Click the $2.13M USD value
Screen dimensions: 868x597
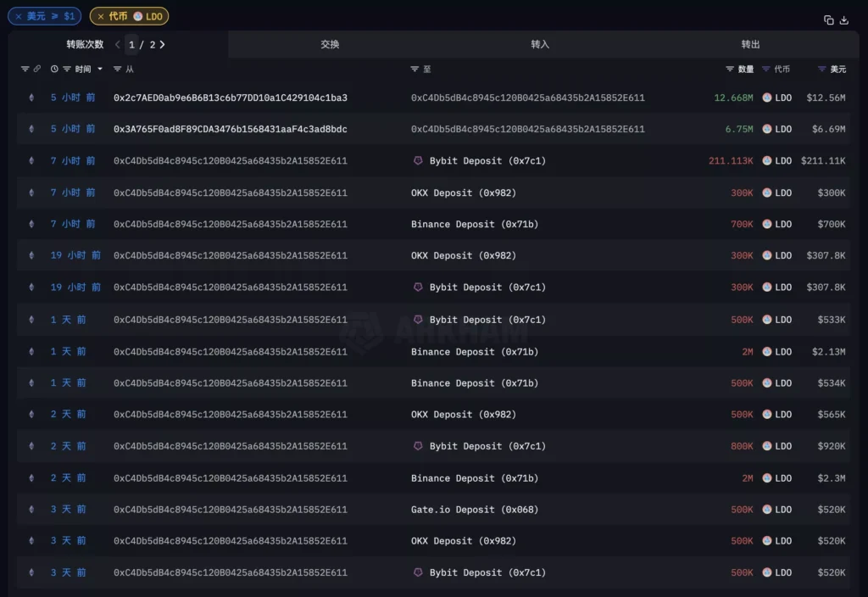(x=828, y=352)
